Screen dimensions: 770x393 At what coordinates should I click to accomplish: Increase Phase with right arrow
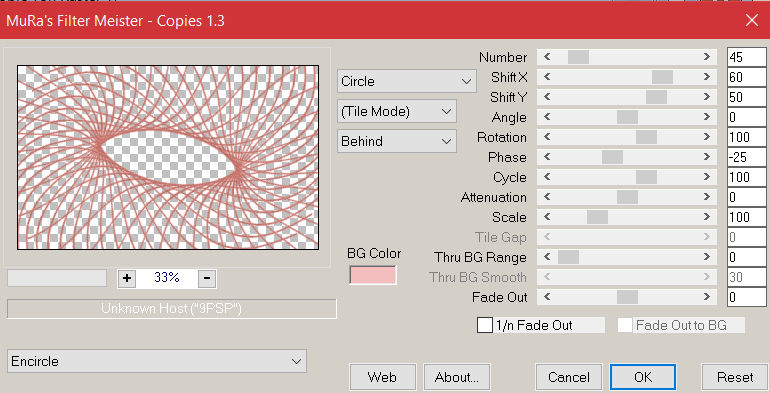pos(707,157)
